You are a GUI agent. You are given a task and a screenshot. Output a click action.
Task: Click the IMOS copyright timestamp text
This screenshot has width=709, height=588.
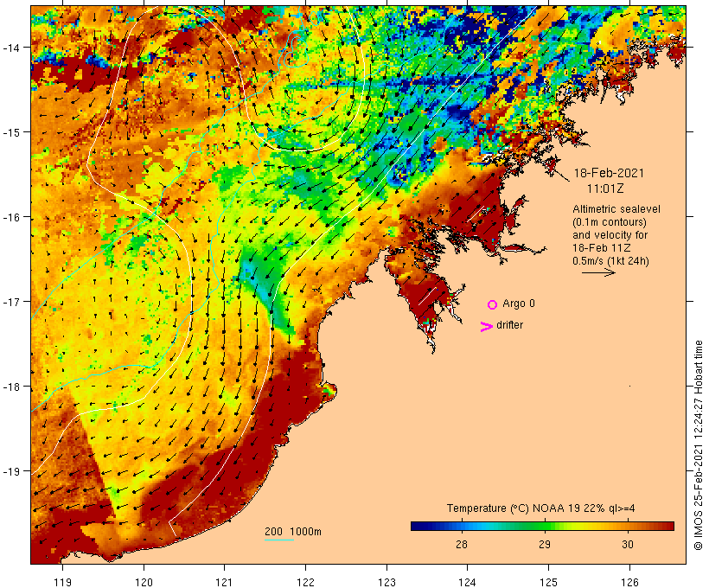tap(698, 445)
